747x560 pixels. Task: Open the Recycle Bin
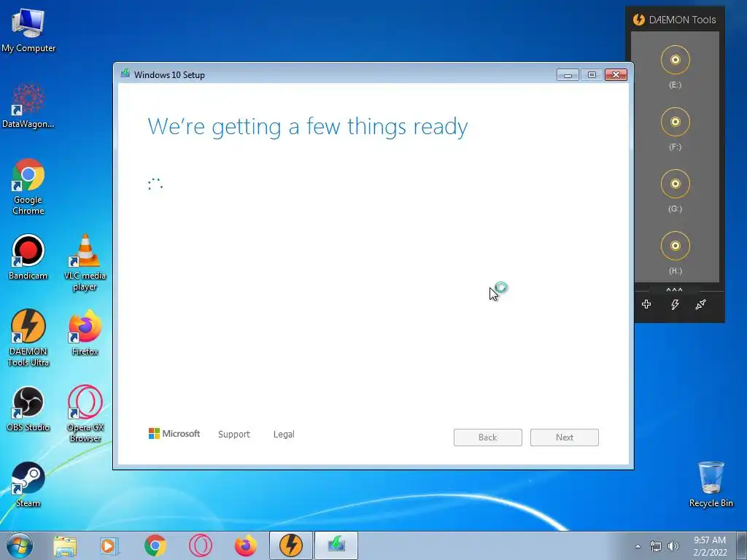point(711,484)
